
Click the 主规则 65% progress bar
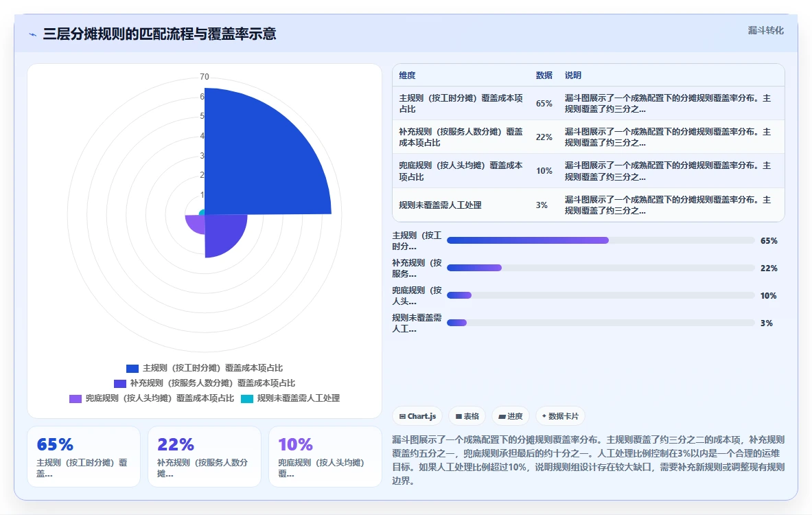tap(601, 240)
